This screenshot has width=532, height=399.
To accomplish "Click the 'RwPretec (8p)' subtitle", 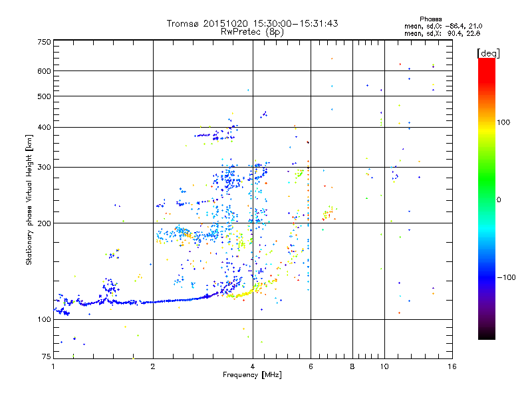I will (x=252, y=32).
